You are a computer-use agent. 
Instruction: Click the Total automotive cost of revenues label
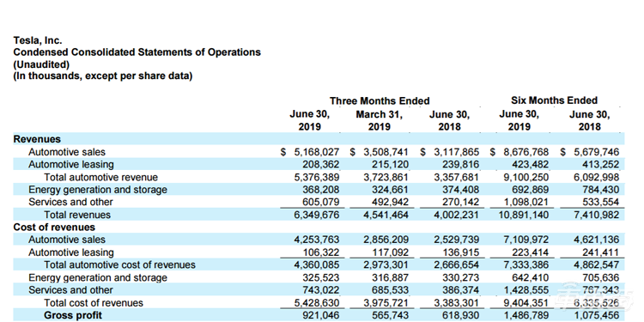tap(119, 264)
